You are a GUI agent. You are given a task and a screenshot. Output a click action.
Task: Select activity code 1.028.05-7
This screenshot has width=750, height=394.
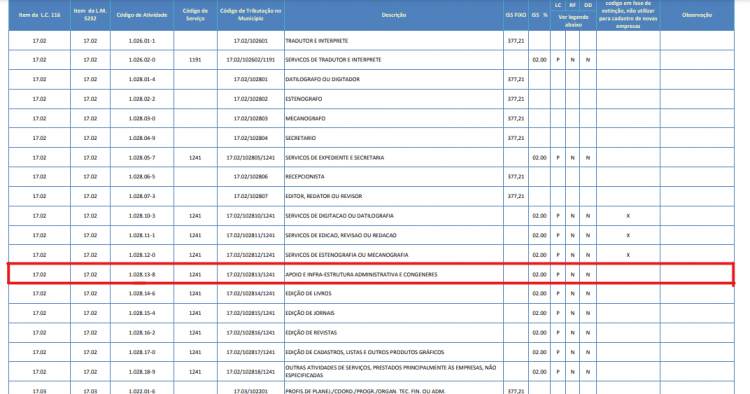click(x=142, y=158)
